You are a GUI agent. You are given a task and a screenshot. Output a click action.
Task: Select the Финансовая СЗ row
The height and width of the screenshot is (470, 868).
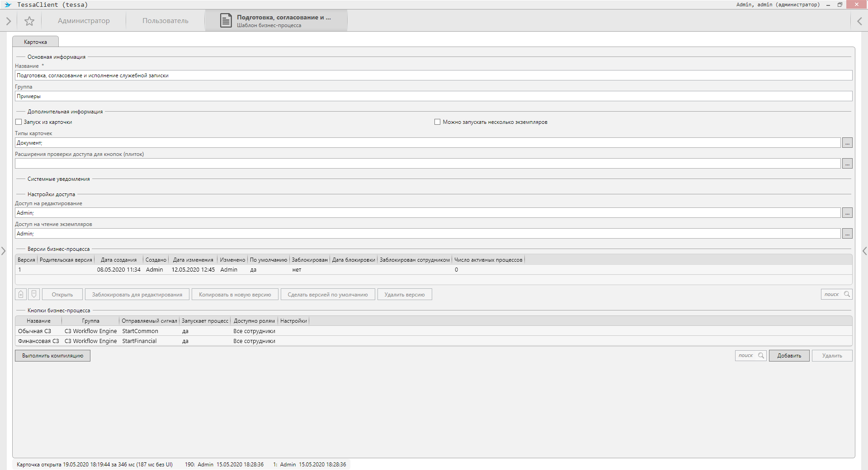38,341
